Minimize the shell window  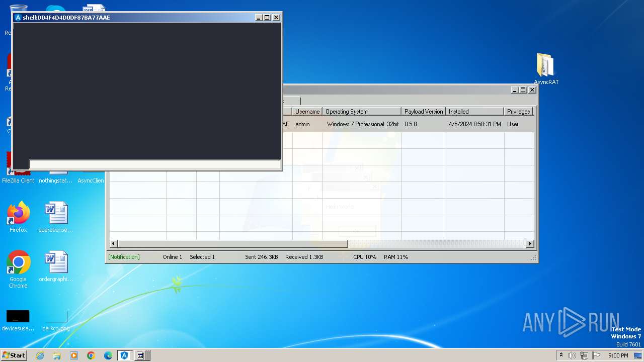point(259,18)
